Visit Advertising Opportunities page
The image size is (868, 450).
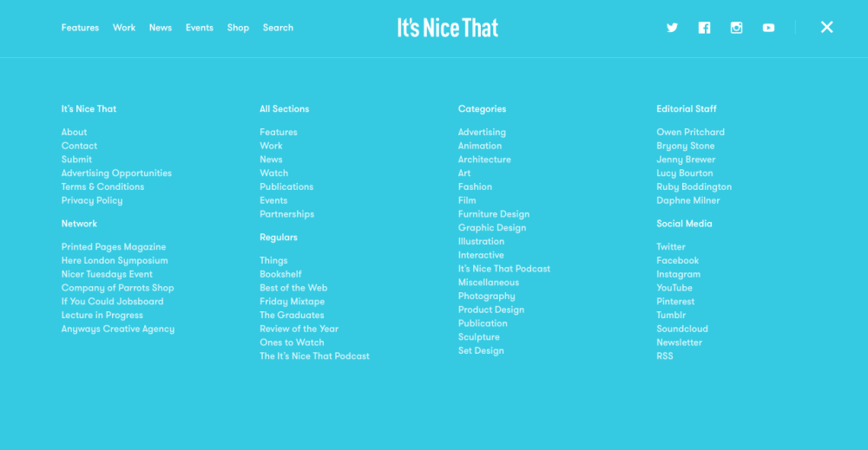pyautogui.click(x=116, y=173)
